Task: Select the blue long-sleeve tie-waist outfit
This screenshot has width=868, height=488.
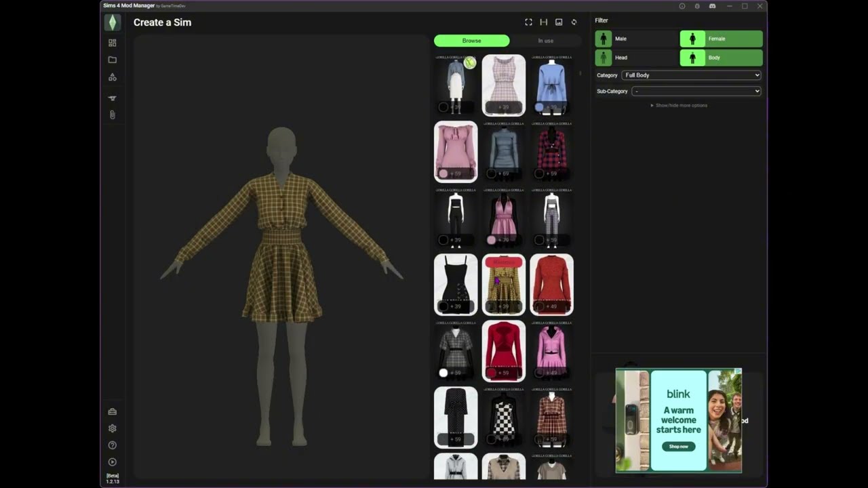Action: point(552,85)
